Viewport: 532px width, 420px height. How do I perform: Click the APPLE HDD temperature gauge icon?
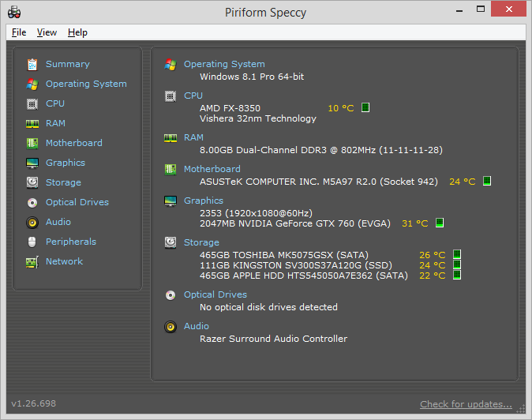click(457, 275)
